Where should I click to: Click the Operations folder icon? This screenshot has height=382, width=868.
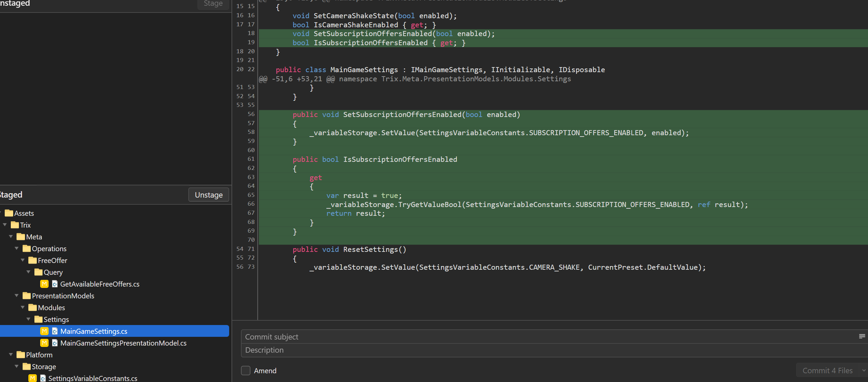point(27,248)
